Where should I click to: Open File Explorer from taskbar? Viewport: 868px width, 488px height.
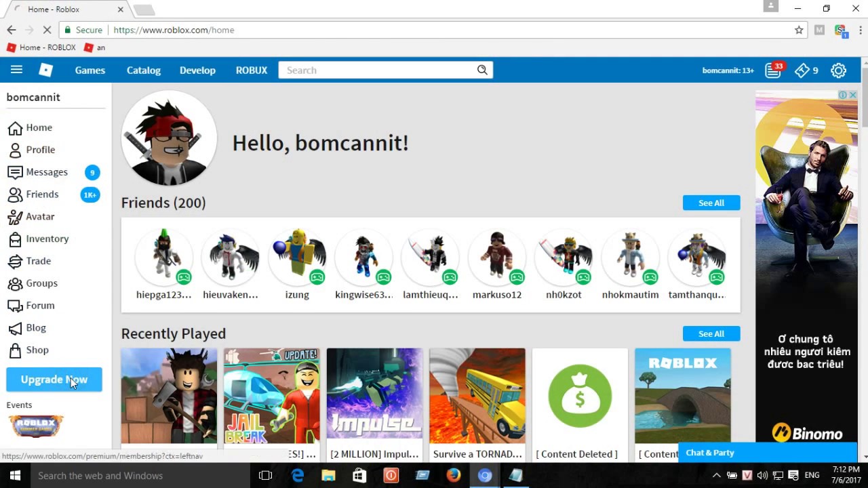pyautogui.click(x=328, y=476)
